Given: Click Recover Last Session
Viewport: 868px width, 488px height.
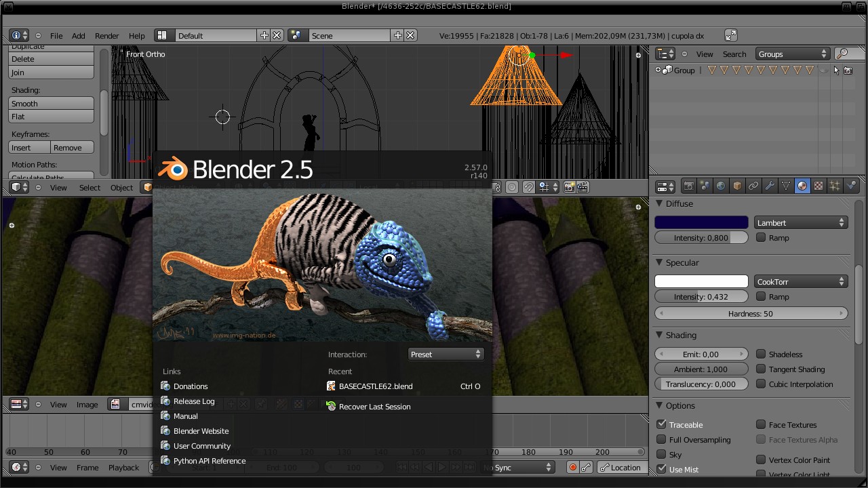Looking at the screenshot, I should pos(374,407).
